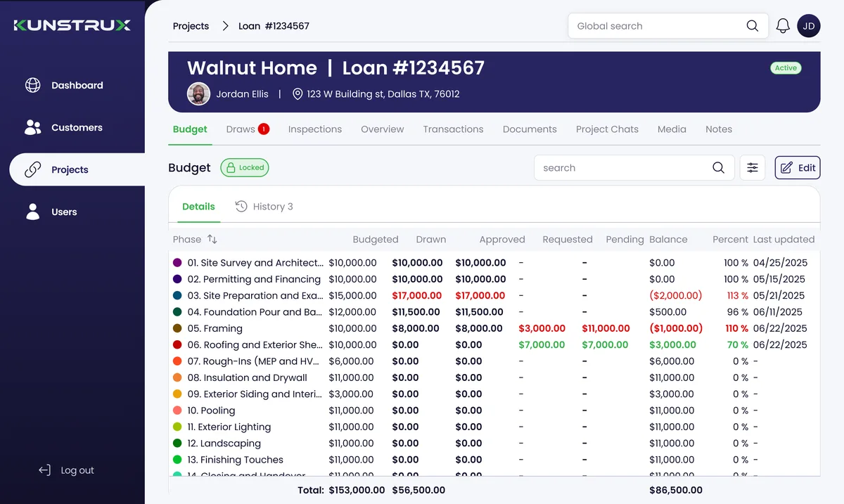Screen dimensions: 844x504
Task: Sort phases with the Phase arrows icon
Action: click(212, 239)
